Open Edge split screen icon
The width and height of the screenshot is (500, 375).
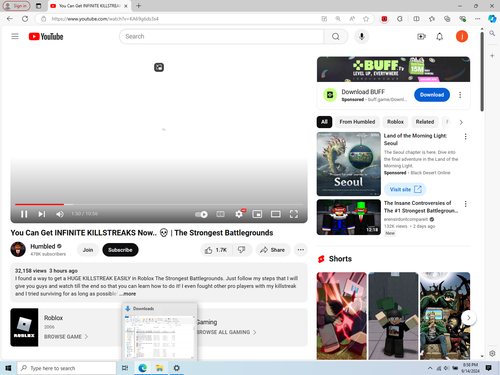416,19
